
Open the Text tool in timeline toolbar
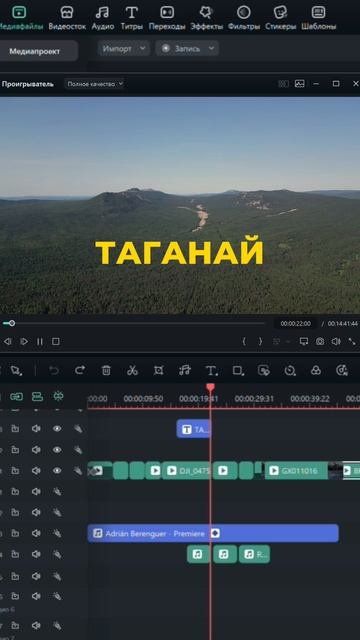click(x=211, y=371)
